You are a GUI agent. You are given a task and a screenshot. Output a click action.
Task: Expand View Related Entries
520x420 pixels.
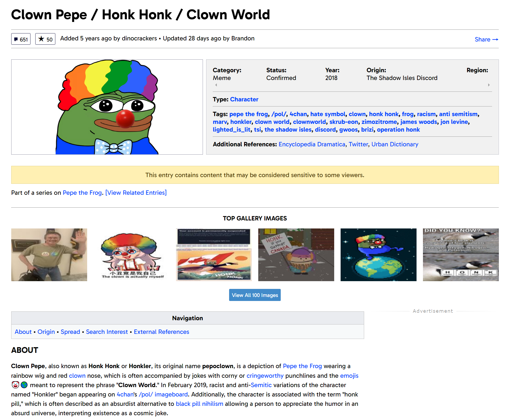(136, 193)
